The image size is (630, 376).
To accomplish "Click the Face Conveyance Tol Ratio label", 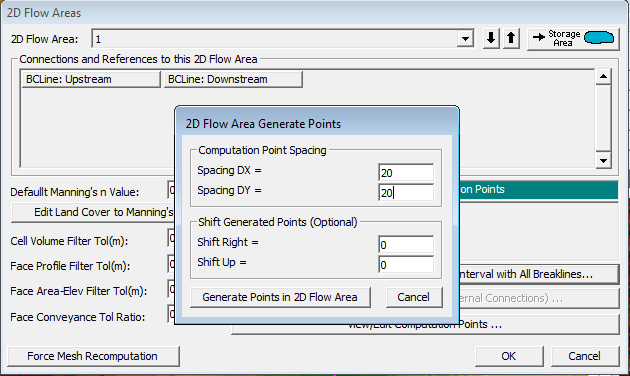I will 78,317.
